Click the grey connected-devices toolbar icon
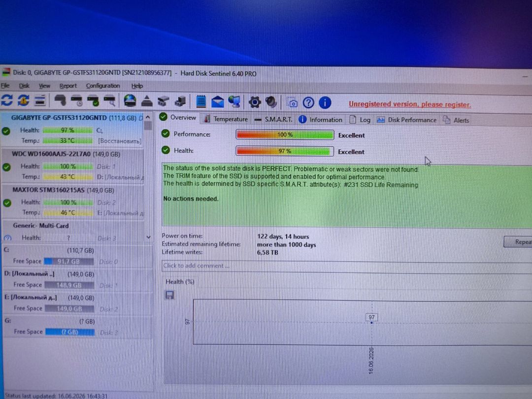Image resolution: width=532 pixels, height=399 pixels. [163, 101]
